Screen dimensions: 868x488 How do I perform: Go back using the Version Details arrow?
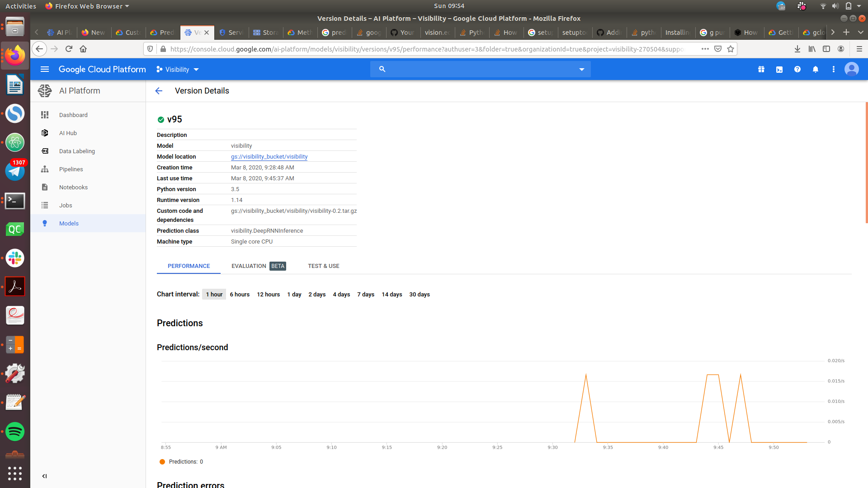[159, 91]
